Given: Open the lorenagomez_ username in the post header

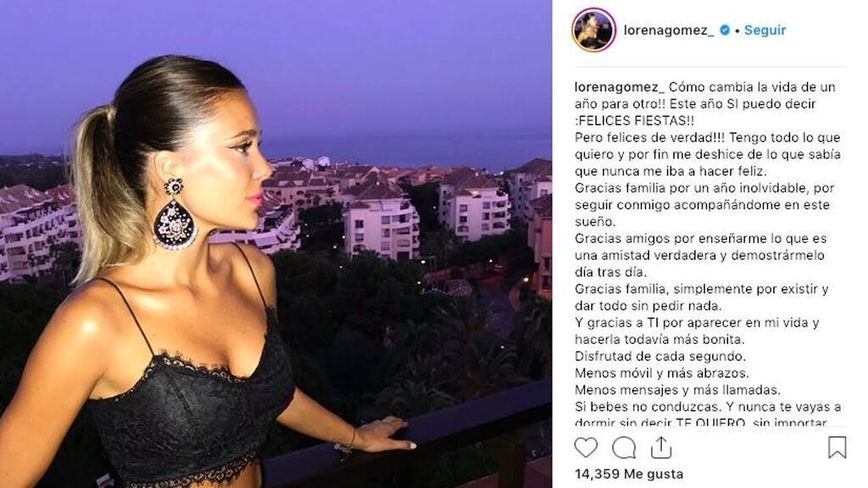Looking at the screenshot, I should [x=669, y=30].
